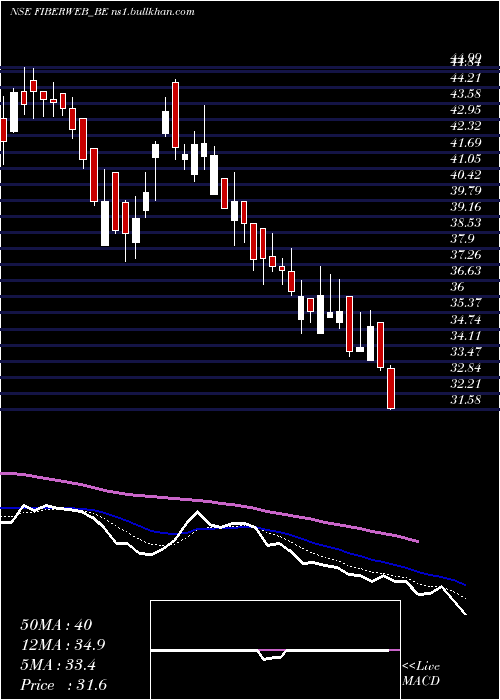
Task: Click the 43.58 price axis label
Action: point(465,94)
